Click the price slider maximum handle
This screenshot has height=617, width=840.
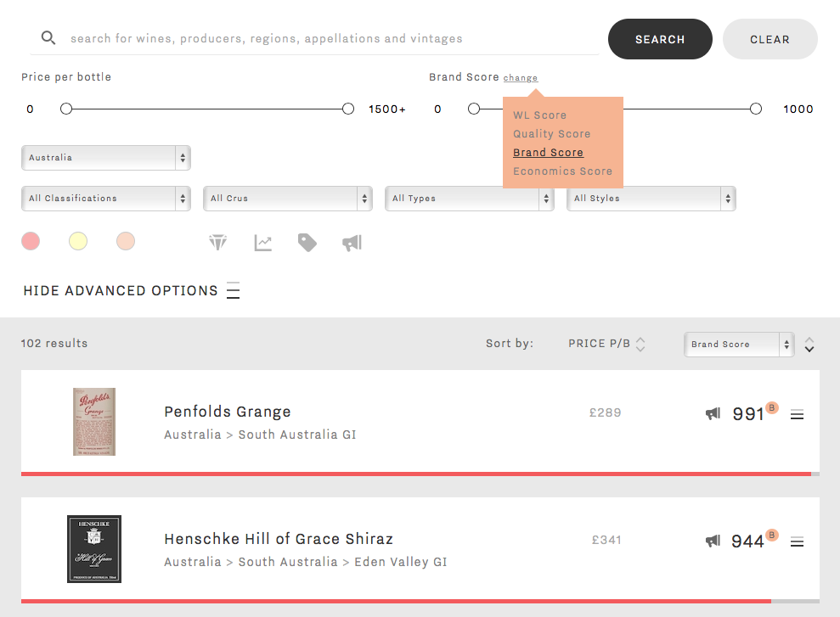coord(348,109)
